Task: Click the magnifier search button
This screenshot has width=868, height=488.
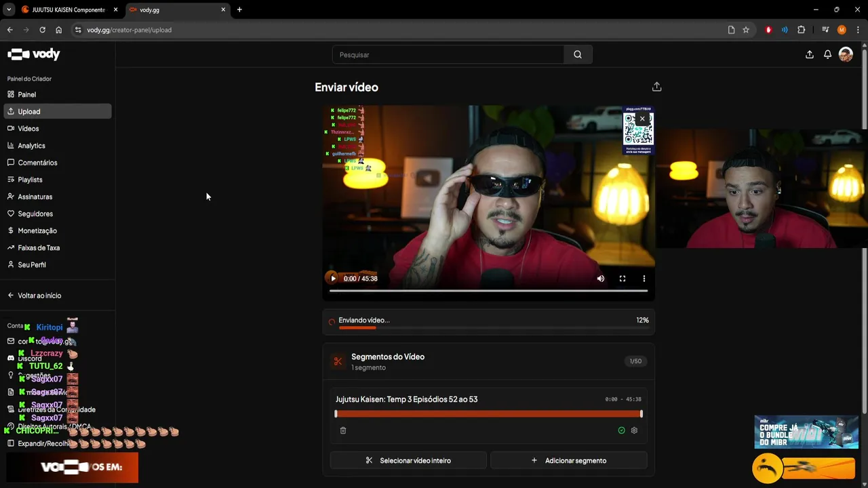Action: point(578,55)
